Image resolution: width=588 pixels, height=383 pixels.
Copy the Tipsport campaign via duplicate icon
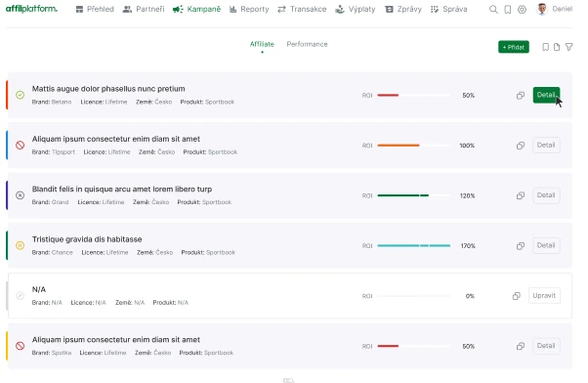tap(521, 146)
